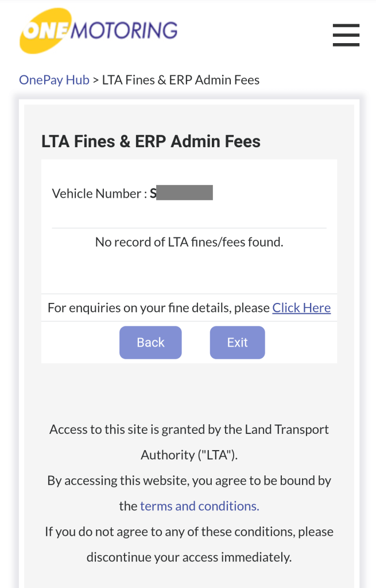Open the hamburger navigation menu
The width and height of the screenshot is (376, 588).
point(346,35)
